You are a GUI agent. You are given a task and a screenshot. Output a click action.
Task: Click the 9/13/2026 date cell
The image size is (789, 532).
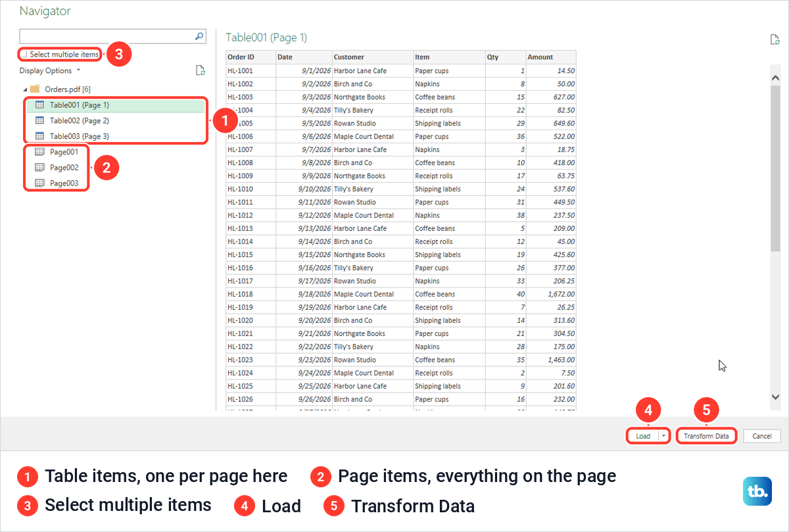point(304,228)
